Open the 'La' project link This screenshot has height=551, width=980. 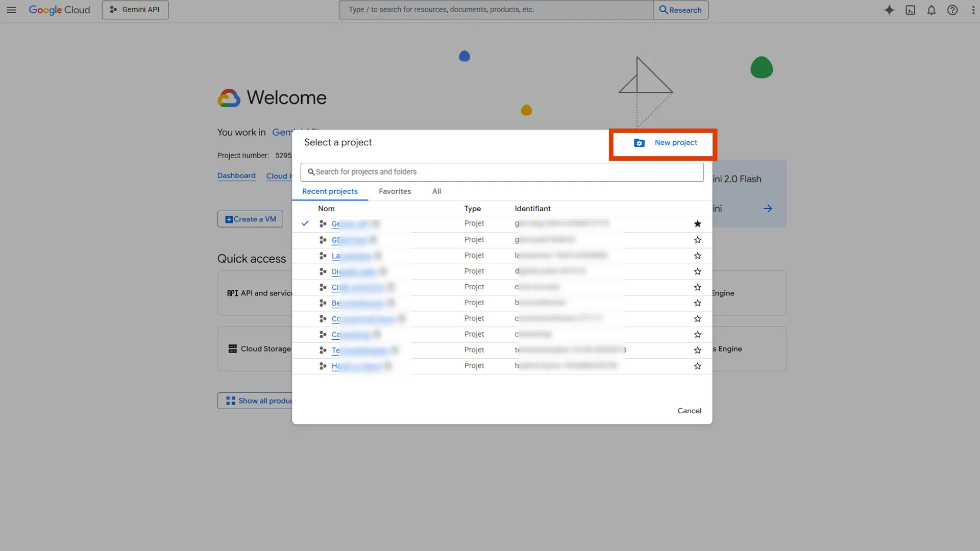coord(351,256)
